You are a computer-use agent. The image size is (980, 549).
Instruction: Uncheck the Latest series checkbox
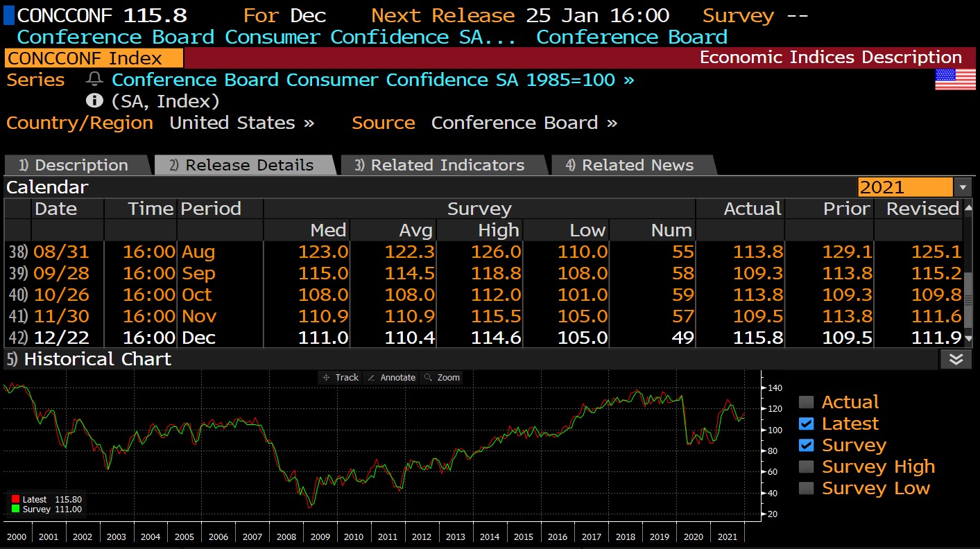[806, 424]
